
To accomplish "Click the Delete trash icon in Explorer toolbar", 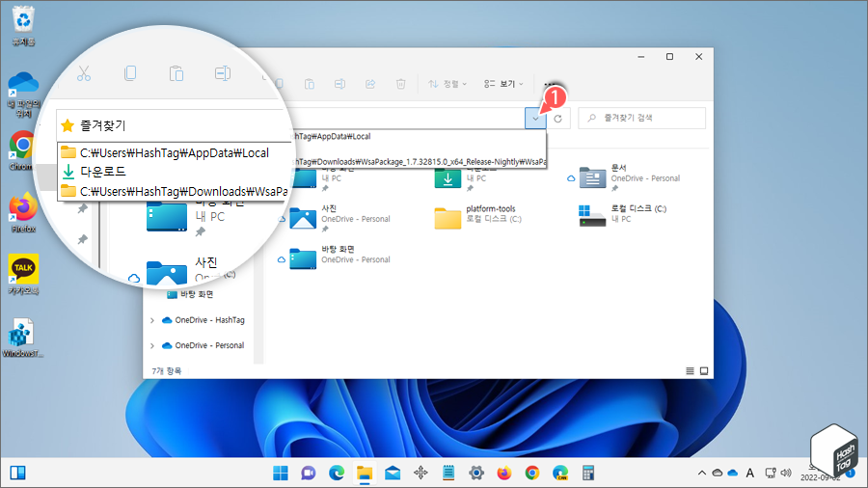I will click(x=401, y=84).
